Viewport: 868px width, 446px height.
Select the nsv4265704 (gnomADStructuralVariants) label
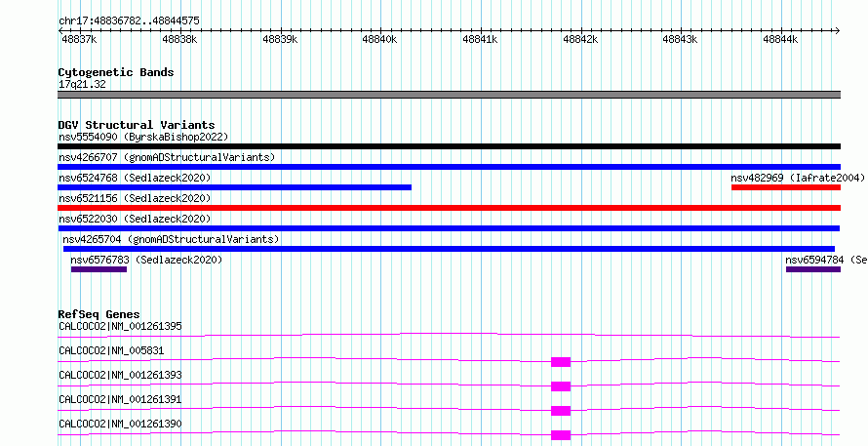click(x=171, y=239)
